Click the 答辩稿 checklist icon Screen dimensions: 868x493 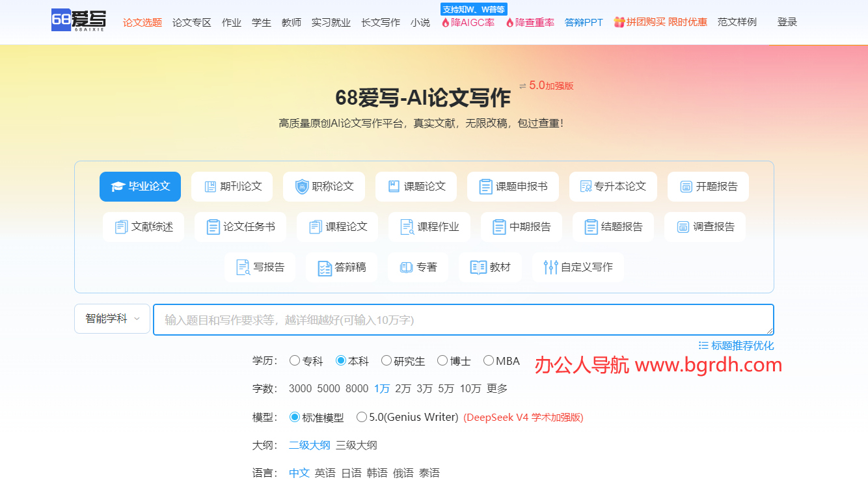click(325, 267)
